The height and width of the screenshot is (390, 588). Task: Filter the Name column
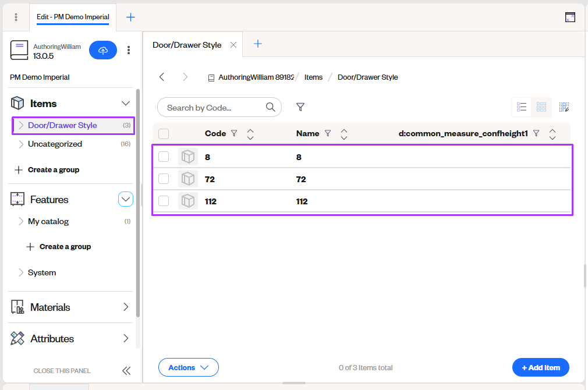[x=328, y=133]
